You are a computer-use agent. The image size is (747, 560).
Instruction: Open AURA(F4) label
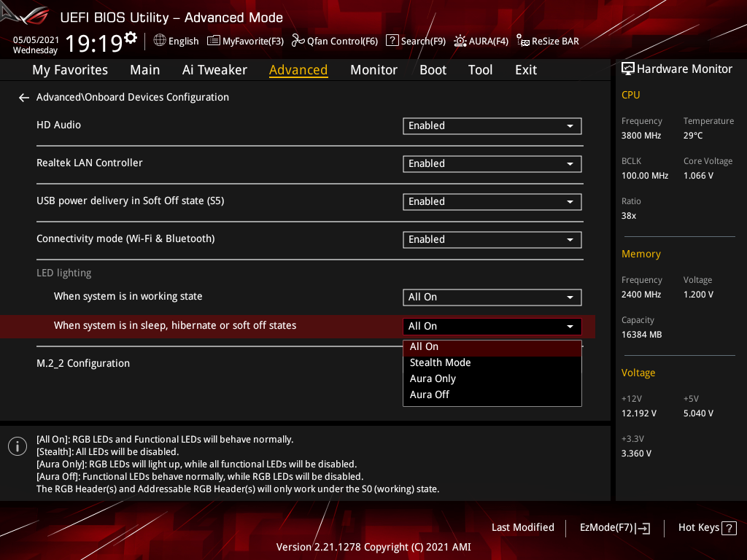coord(488,42)
